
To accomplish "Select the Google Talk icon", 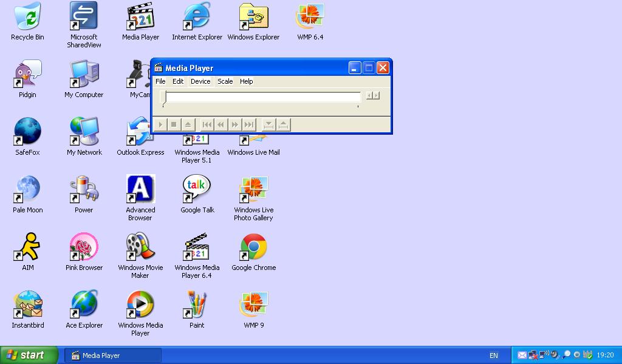I will tap(197, 194).
